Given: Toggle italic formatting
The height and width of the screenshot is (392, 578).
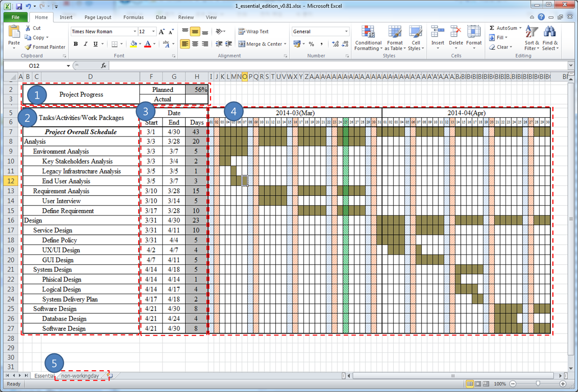Looking at the screenshot, I should pyautogui.click(x=85, y=44).
